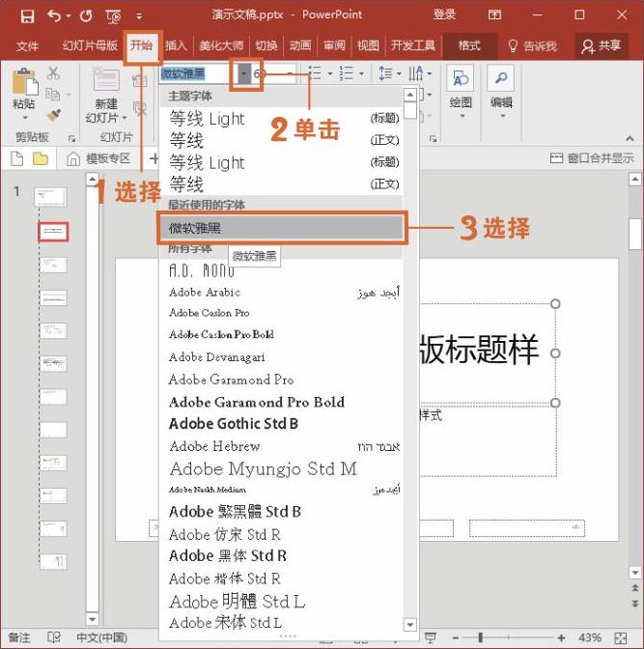Viewport: 644px width, 649px height.
Task: Select Adobe Hebrew font
Action: pos(281,446)
